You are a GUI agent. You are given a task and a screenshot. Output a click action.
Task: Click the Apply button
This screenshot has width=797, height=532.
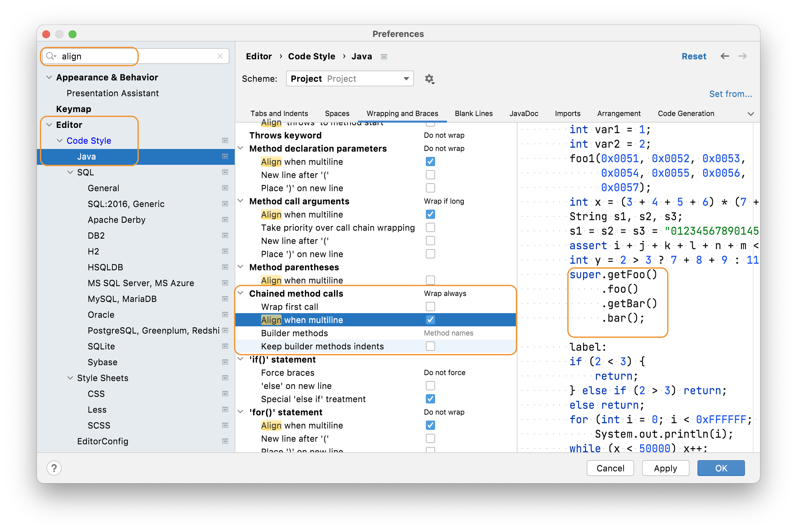coord(665,468)
